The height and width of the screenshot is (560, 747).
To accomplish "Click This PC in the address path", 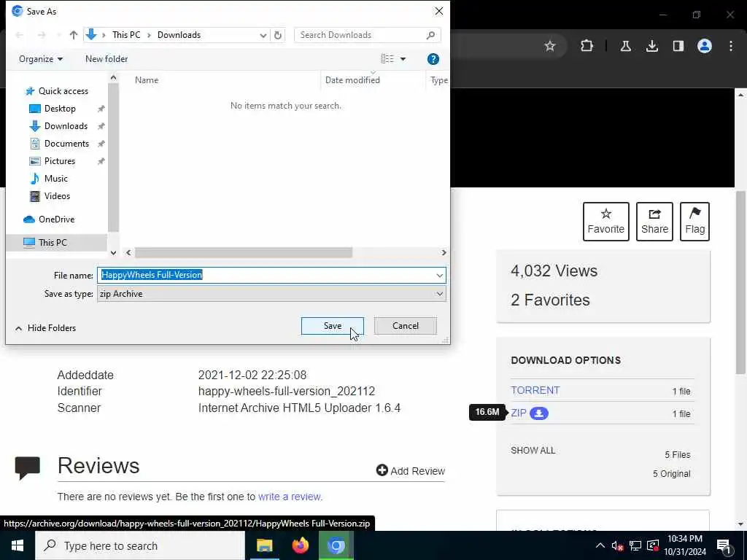I will (x=126, y=35).
